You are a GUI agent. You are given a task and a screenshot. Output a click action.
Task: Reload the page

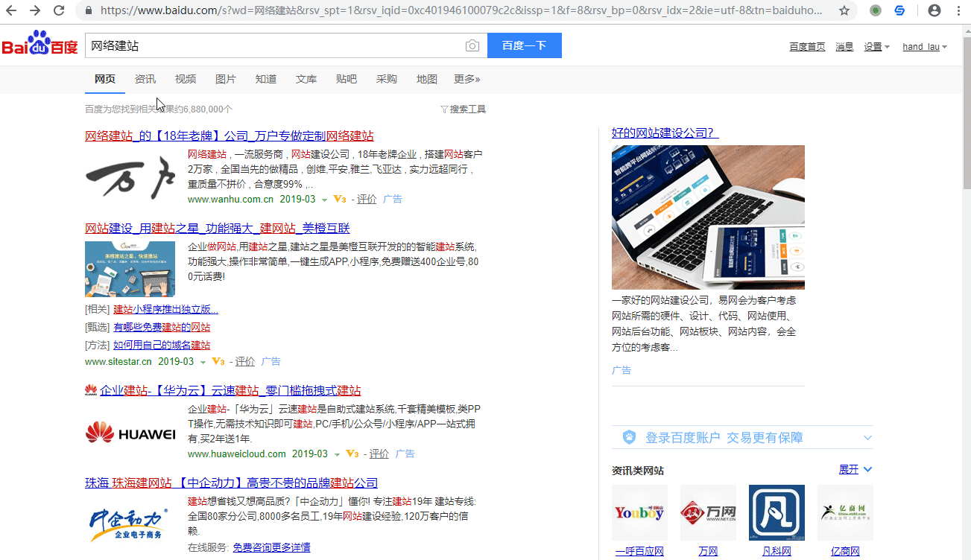click(x=59, y=11)
